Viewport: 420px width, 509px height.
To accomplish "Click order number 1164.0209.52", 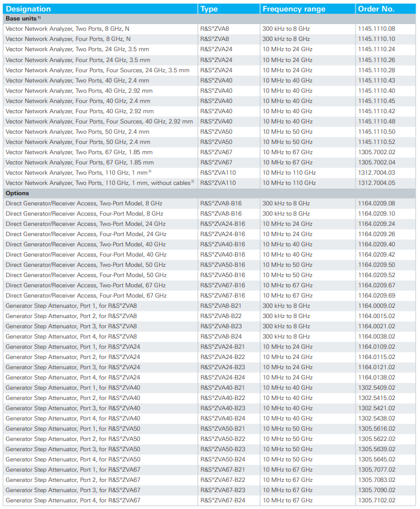I will pos(377,275).
